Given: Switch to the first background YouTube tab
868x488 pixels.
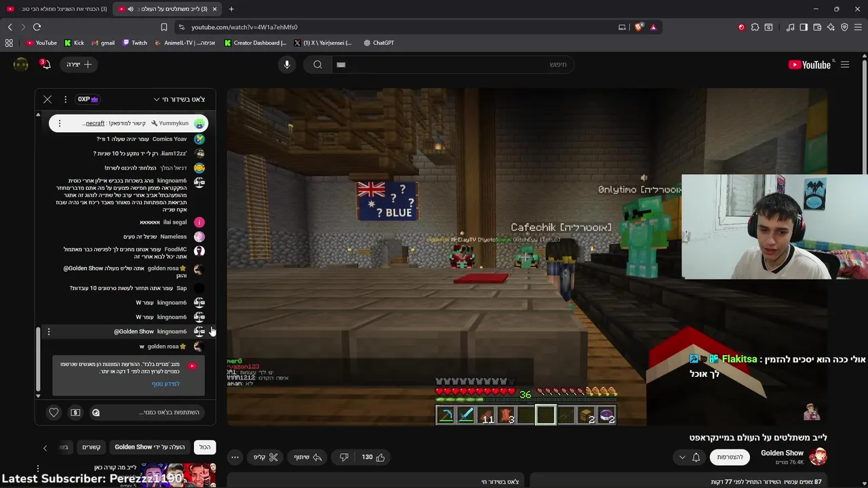Looking at the screenshot, I should [57, 9].
